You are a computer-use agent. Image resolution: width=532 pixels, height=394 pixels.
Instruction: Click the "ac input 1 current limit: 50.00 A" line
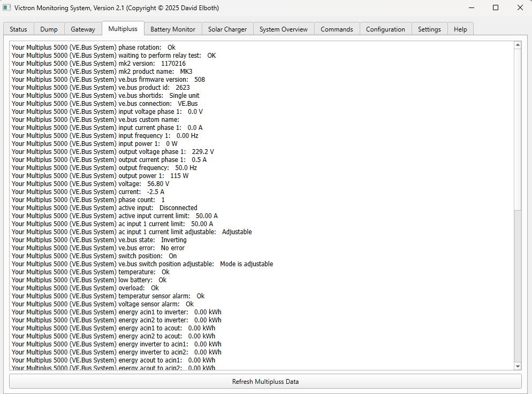112,224
